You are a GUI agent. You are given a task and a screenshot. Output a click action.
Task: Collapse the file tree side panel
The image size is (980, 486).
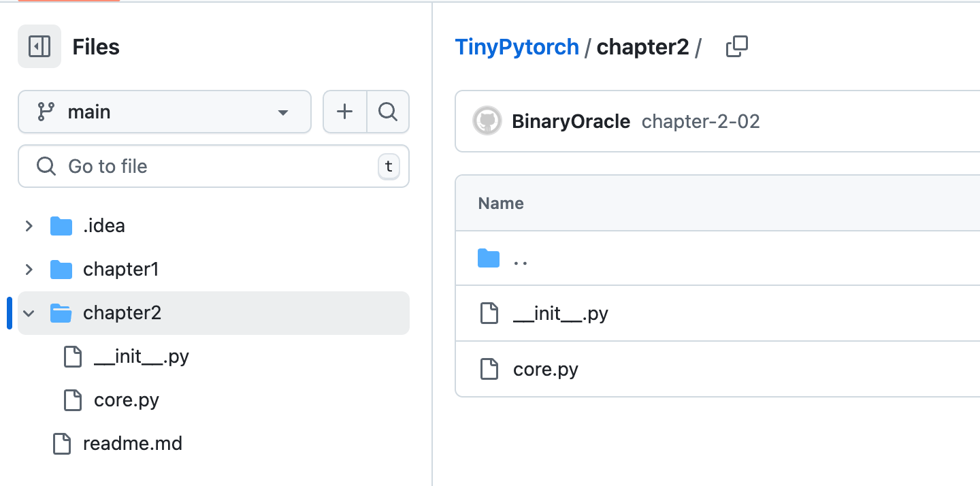point(39,47)
